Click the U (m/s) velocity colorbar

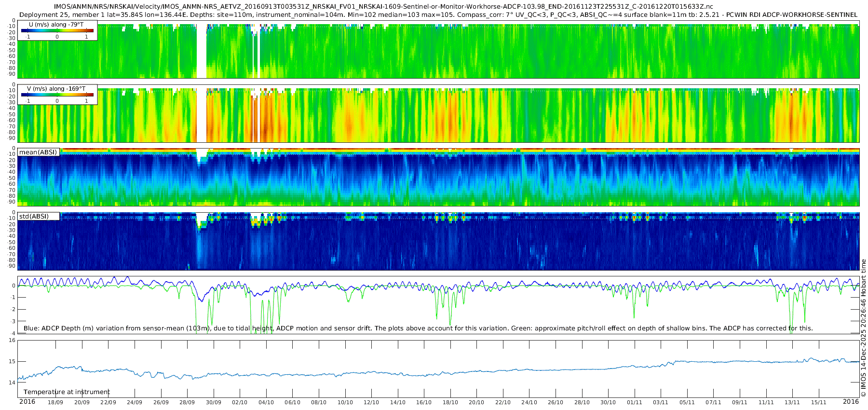tap(57, 30)
